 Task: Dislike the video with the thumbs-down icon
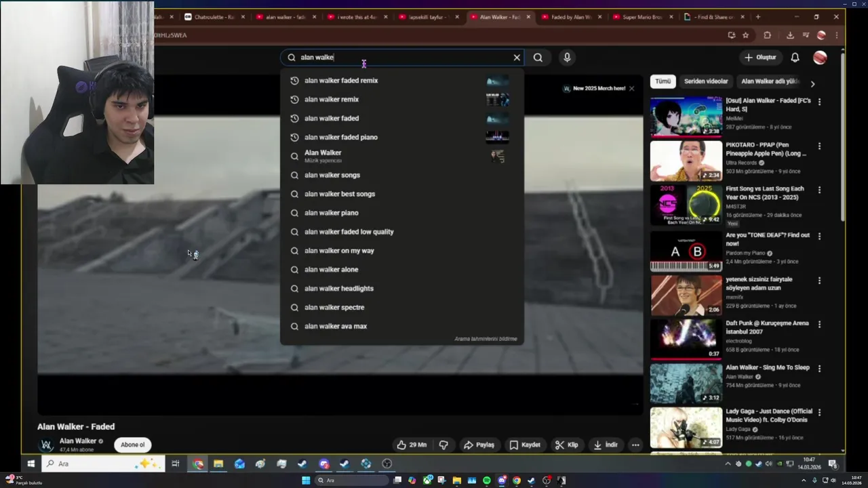coord(443,445)
